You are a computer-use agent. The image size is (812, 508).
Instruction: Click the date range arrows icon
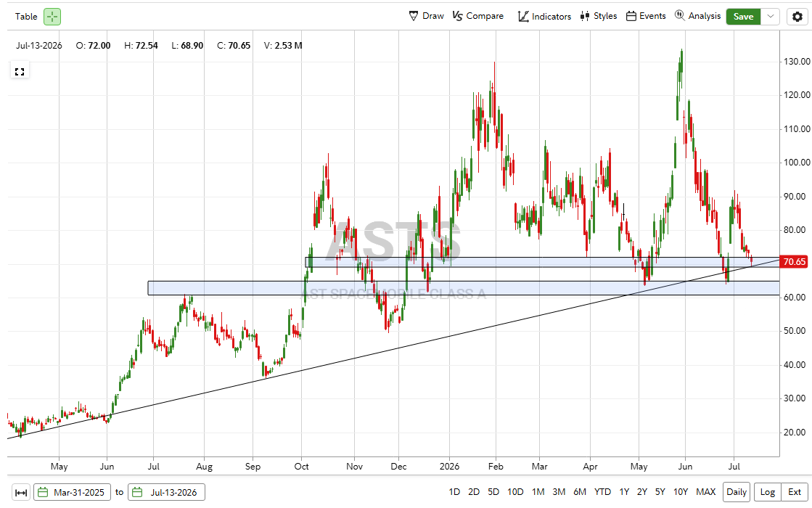pyautogui.click(x=21, y=493)
